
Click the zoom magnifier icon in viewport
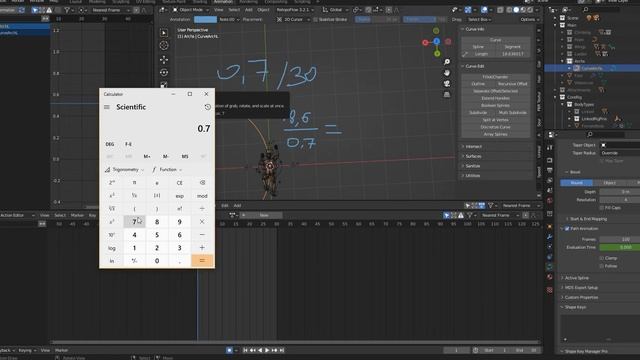coord(447,62)
